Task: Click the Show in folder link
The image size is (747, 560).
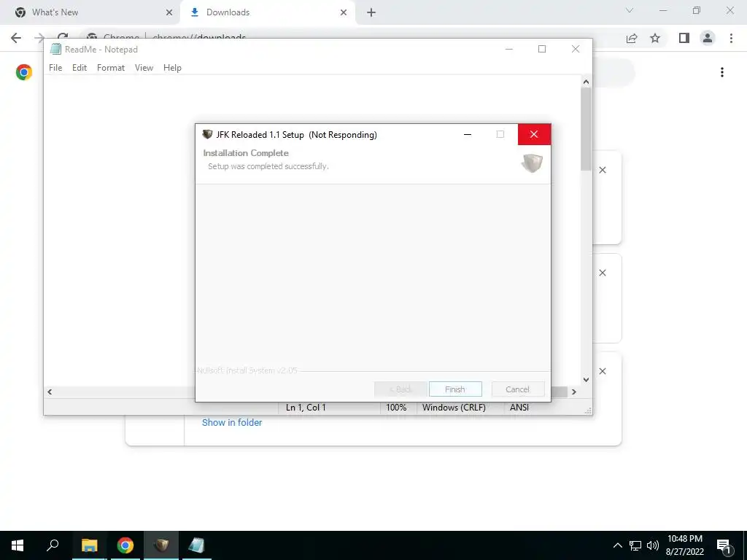Action: (x=232, y=422)
